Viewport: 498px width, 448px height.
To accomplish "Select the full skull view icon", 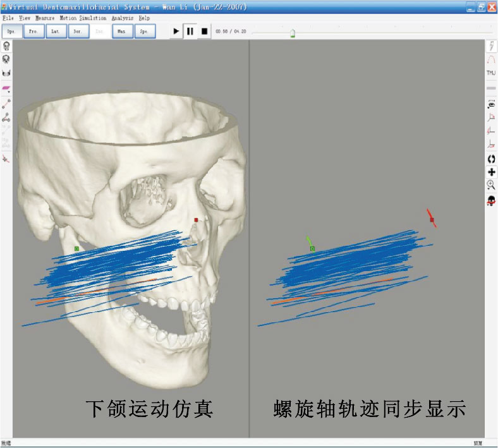I will 6,46.
